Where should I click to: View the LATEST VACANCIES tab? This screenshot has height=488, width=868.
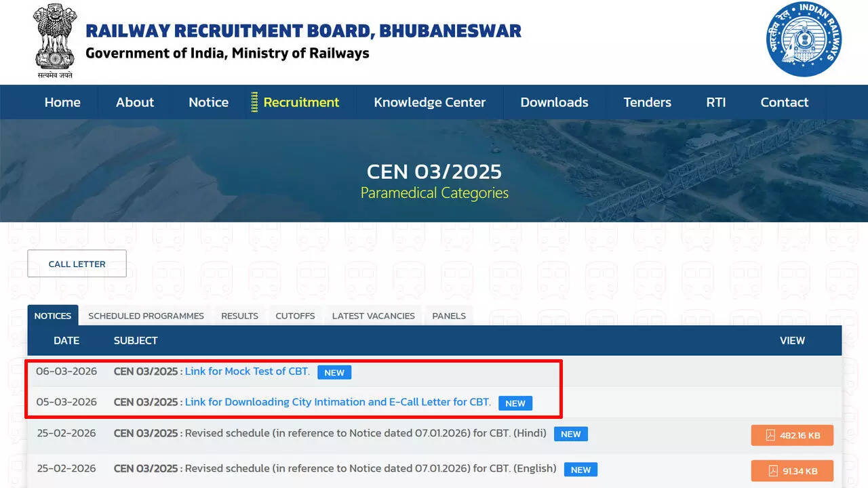(373, 315)
